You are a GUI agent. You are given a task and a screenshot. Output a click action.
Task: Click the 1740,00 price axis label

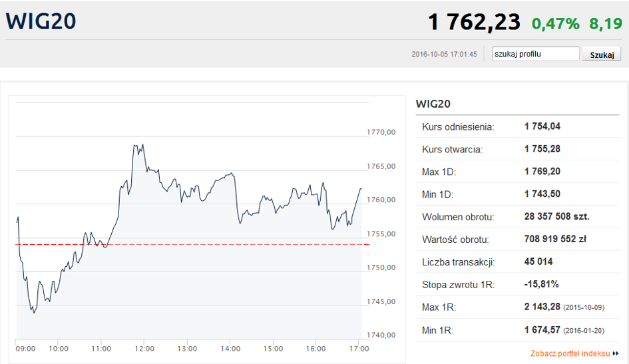[x=381, y=335]
